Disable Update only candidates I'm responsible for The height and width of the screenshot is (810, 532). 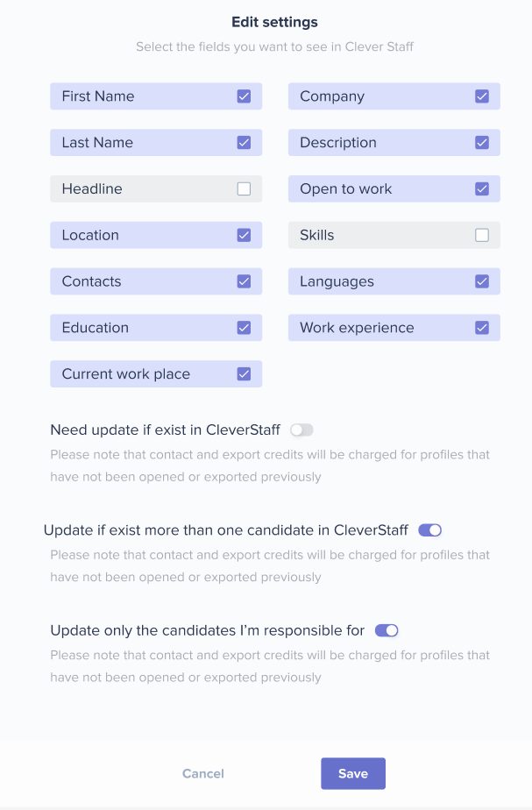[387, 630]
